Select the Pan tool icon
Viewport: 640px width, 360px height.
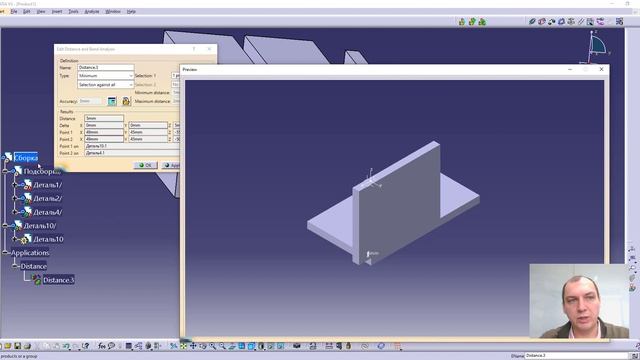tap(193, 346)
